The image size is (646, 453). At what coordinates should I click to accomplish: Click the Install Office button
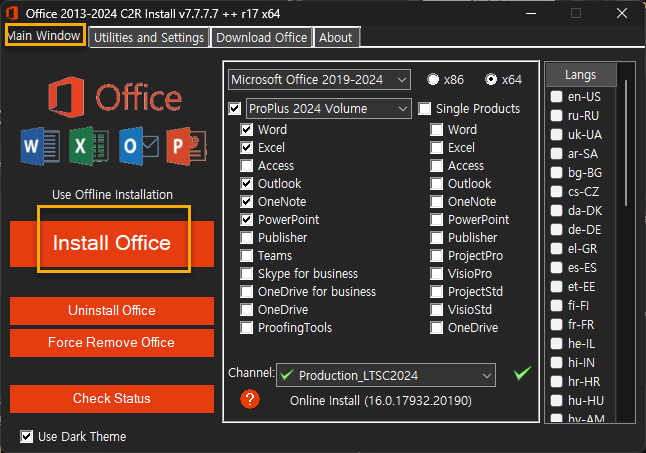click(112, 244)
